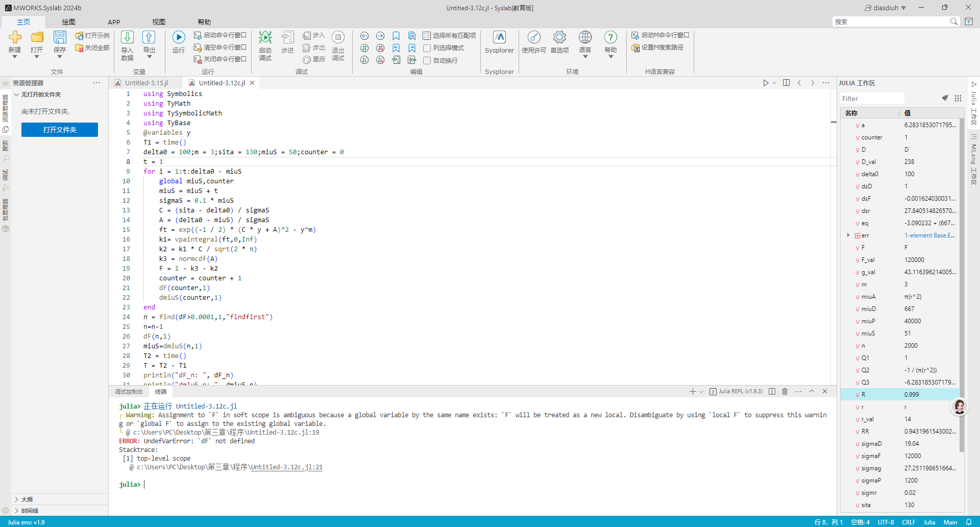Image resolution: width=980 pixels, height=527 pixels.
Task: Close the Untitled-3.12c.jl tab
Action: pos(252,83)
